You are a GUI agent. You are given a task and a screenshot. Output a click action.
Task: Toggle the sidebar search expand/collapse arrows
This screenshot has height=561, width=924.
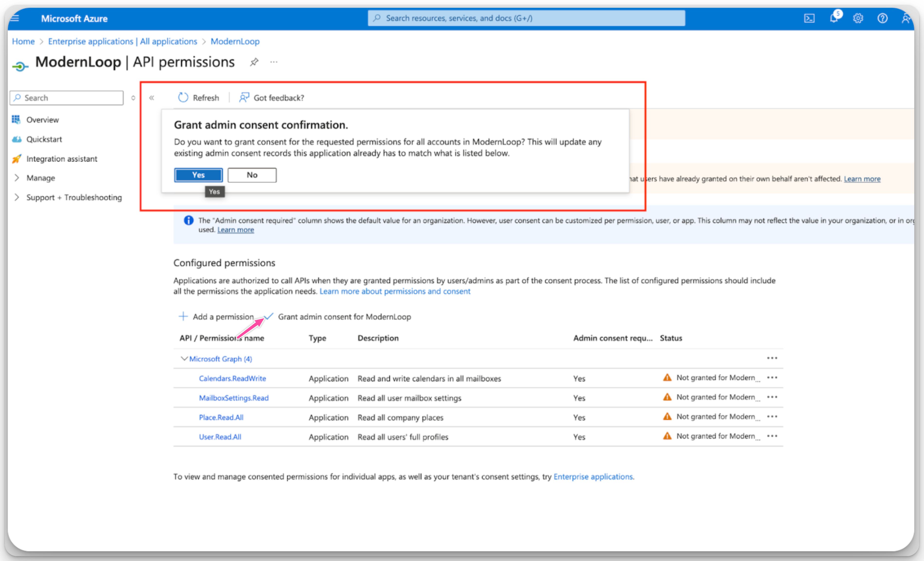133,98
